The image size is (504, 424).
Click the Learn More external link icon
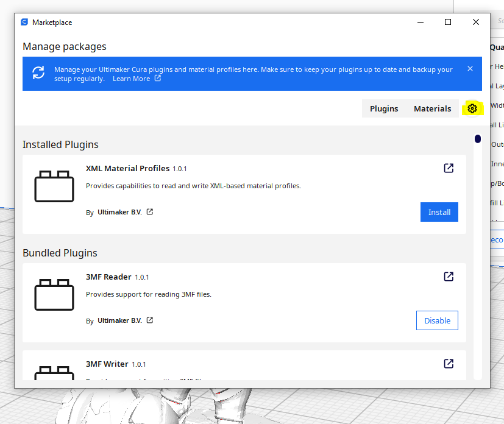coord(157,78)
